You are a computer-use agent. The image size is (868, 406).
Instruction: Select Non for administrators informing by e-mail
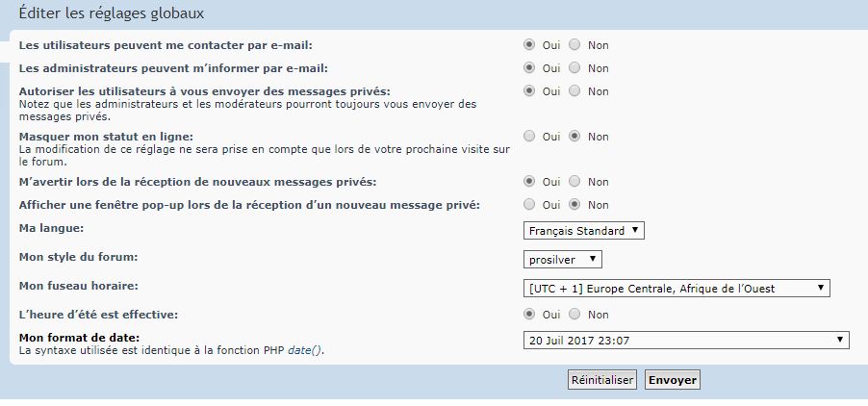pyautogui.click(x=574, y=68)
